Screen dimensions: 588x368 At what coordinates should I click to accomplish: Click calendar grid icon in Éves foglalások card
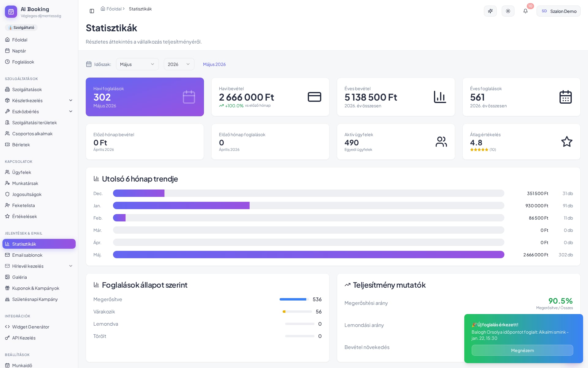[566, 97]
